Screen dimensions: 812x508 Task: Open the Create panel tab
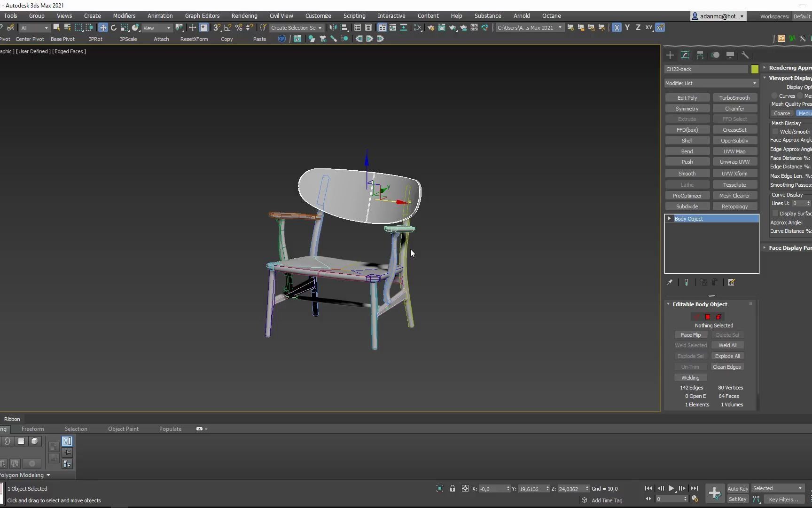coord(670,55)
